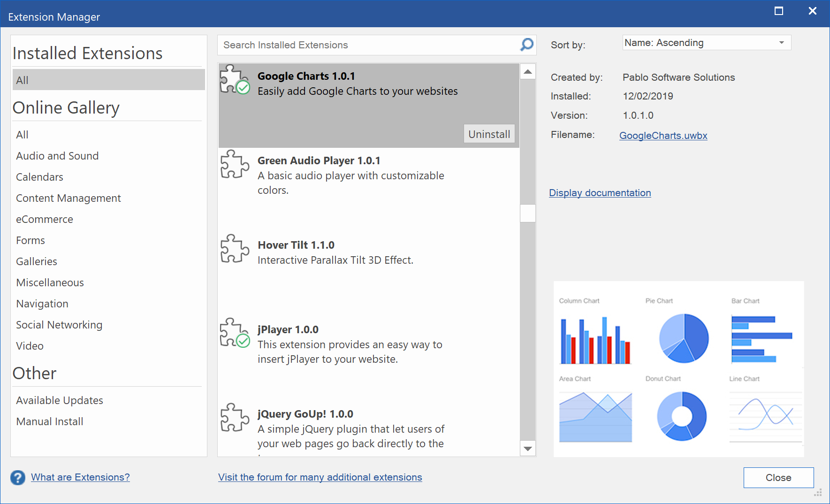This screenshot has width=830, height=504.
Task: Maximize the Extension Manager window
Action: pos(779,11)
